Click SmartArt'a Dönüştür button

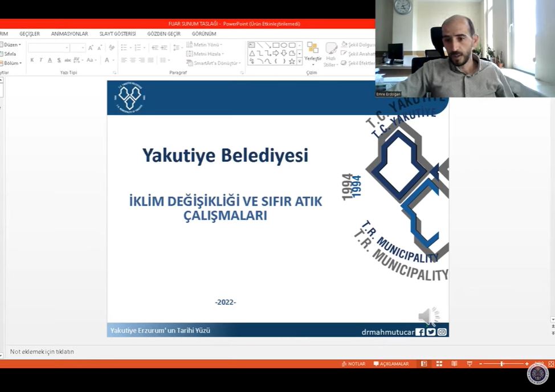213,63
